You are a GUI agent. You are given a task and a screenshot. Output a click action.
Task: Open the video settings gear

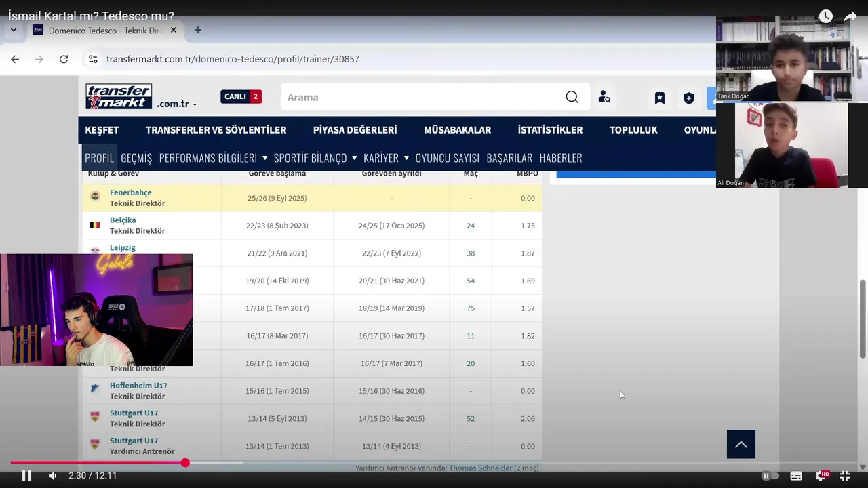pos(821,476)
